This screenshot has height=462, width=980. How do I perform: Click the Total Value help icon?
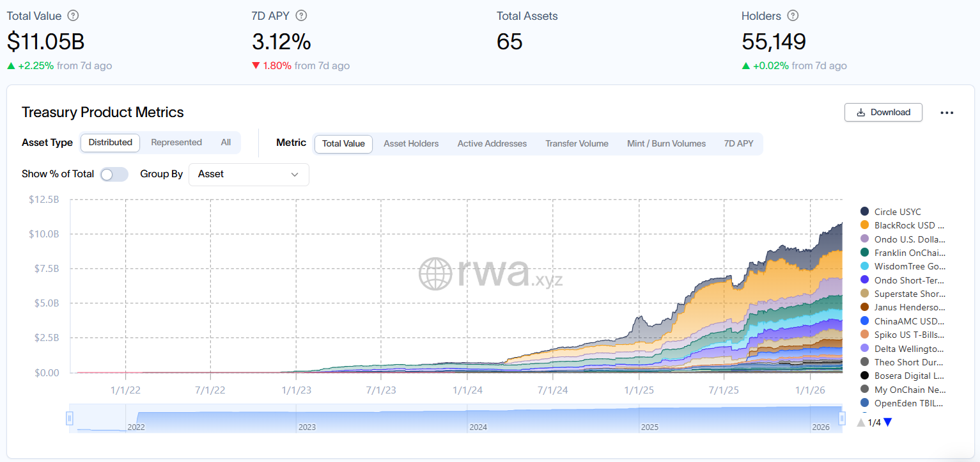(x=74, y=16)
